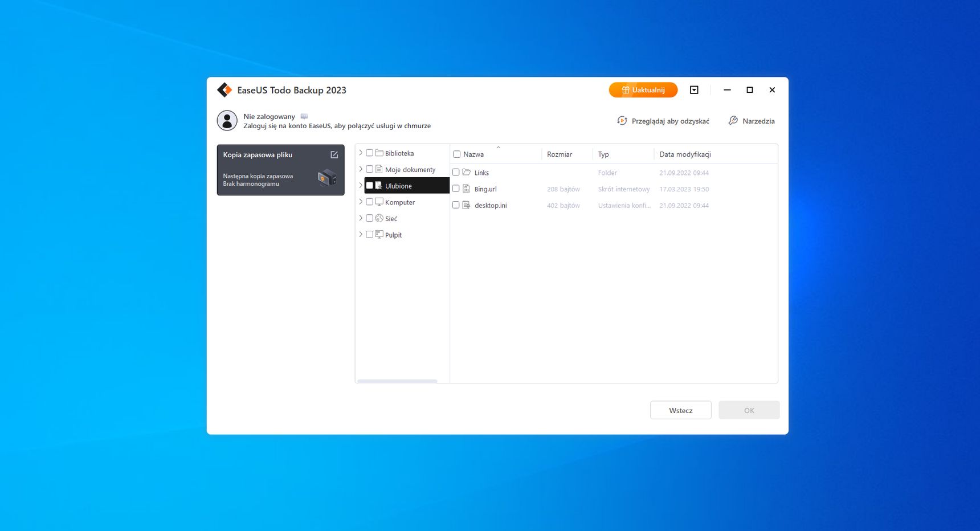Image resolution: width=980 pixels, height=531 pixels.
Task: Check the desktop.ini checkbox
Action: 456,205
